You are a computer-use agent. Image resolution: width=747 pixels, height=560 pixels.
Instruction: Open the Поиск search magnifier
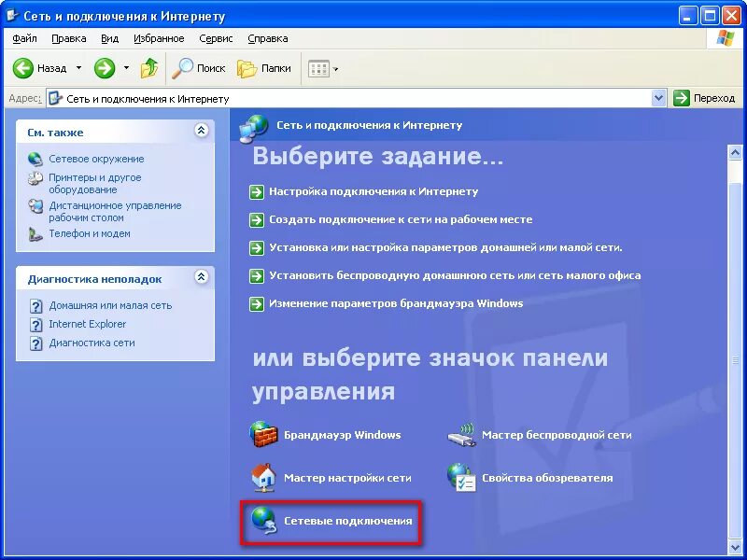pos(182,68)
